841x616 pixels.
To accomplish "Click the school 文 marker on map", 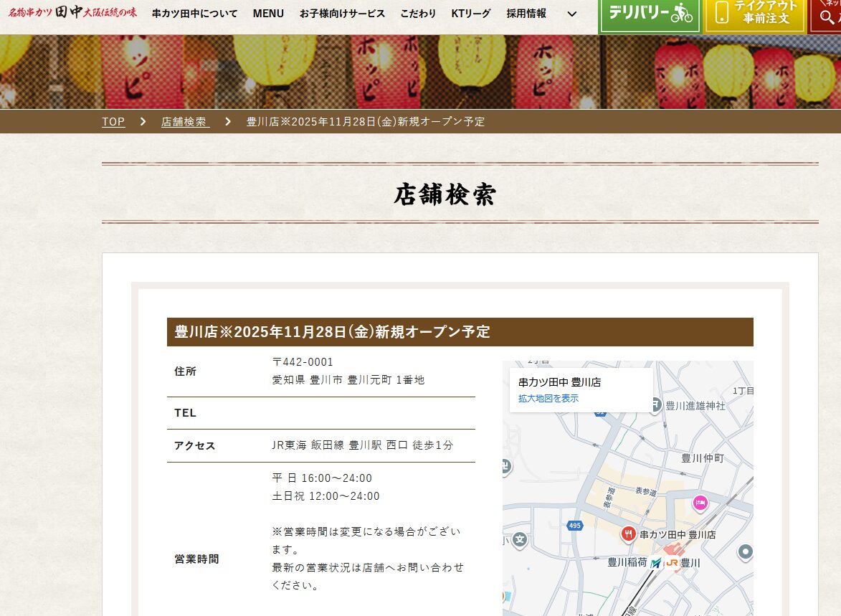I will [521, 539].
